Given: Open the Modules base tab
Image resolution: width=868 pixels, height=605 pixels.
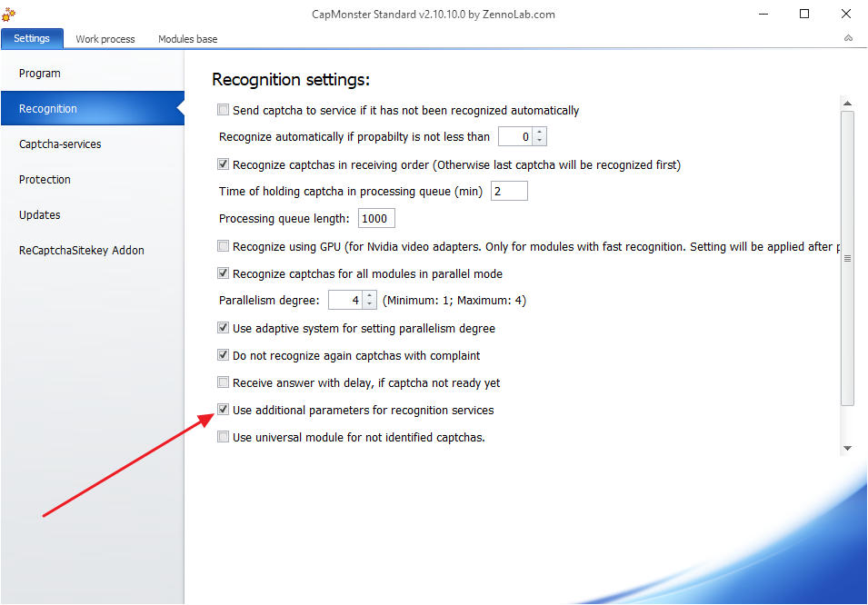Looking at the screenshot, I should 187,39.
